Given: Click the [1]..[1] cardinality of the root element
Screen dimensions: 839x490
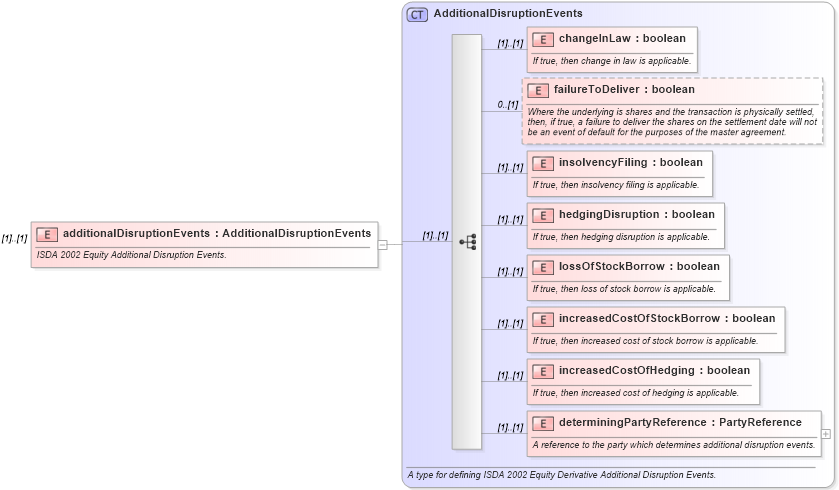Looking at the screenshot, I should point(14,239).
